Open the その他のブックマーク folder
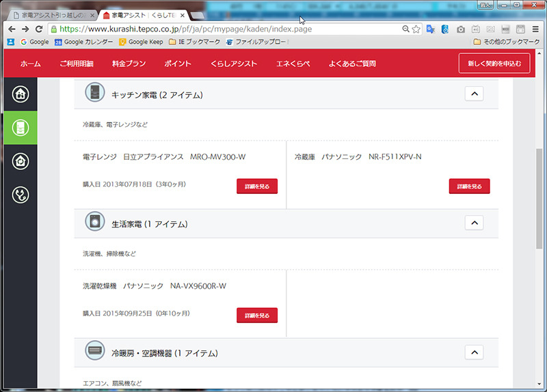 coord(507,42)
